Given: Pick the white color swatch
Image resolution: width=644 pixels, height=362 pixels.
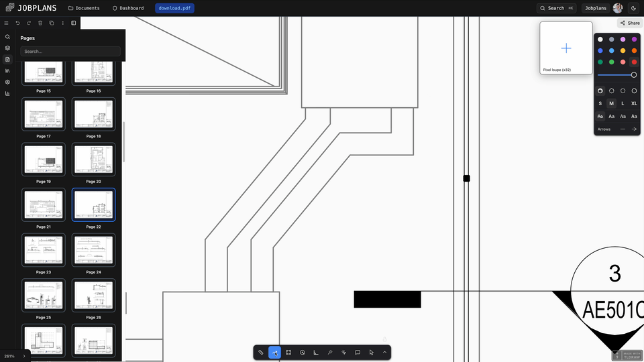Looking at the screenshot, I should tap(600, 40).
